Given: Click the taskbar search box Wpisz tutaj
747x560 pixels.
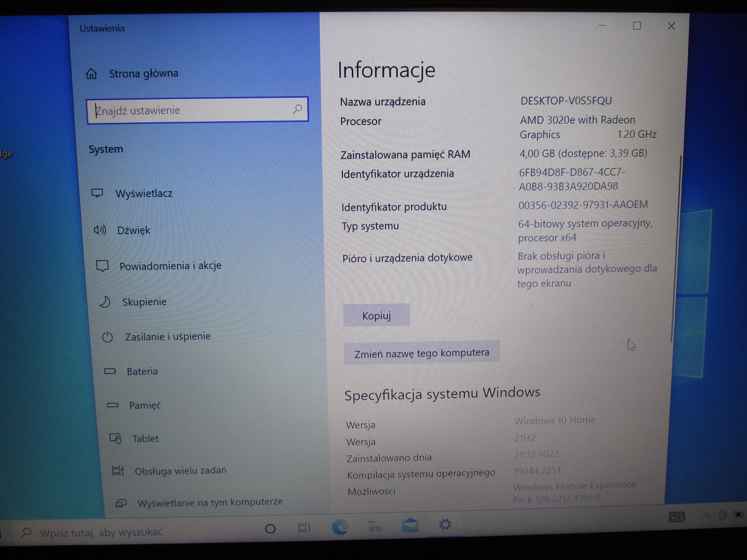Looking at the screenshot, I should 101,532.
